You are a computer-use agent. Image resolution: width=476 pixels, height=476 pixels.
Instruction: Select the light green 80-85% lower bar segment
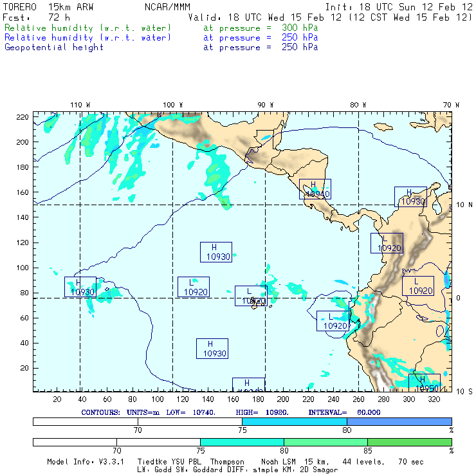pos(325,442)
